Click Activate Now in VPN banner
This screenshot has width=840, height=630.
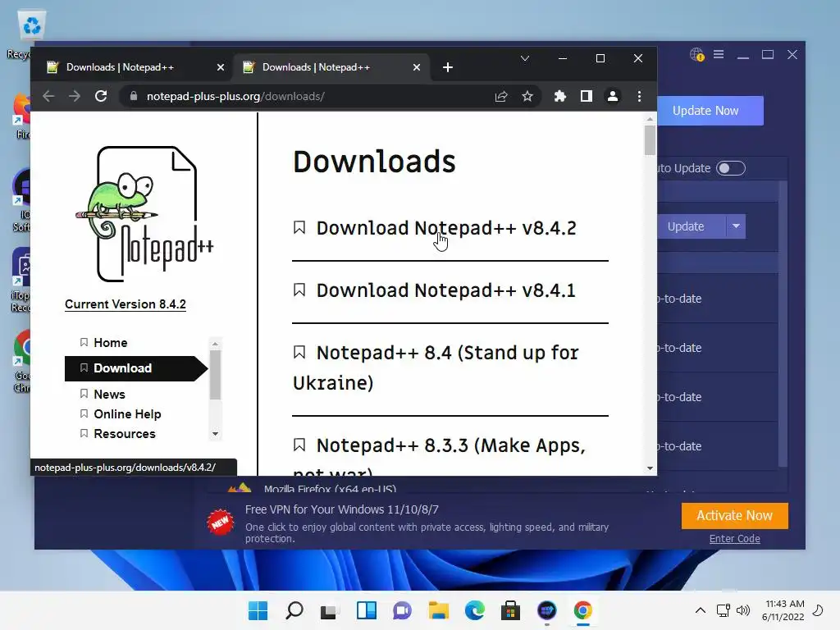[x=734, y=515]
